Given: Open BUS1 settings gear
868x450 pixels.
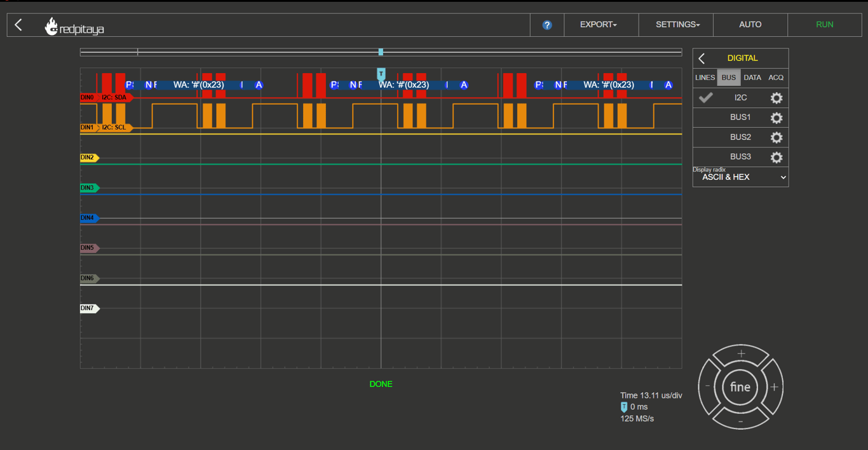Looking at the screenshot, I should [776, 118].
